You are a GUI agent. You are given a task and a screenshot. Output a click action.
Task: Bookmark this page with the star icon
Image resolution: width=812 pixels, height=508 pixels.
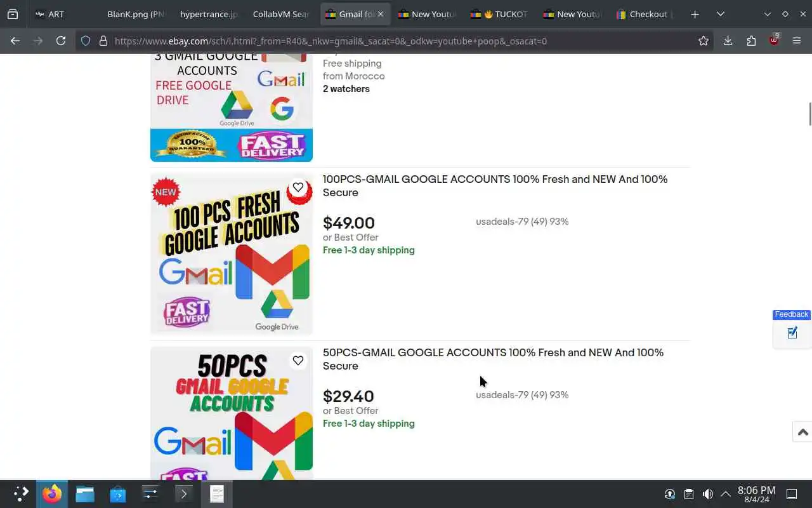pos(704,41)
